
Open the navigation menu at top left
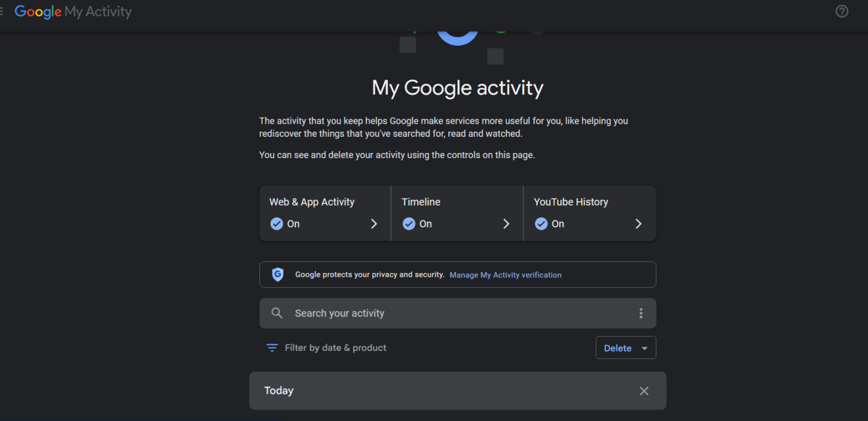pos(3,11)
